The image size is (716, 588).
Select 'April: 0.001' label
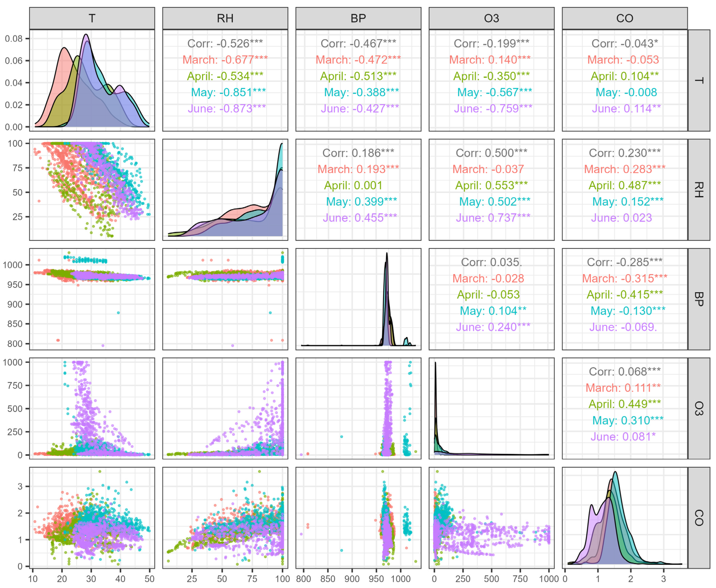pyautogui.click(x=353, y=185)
